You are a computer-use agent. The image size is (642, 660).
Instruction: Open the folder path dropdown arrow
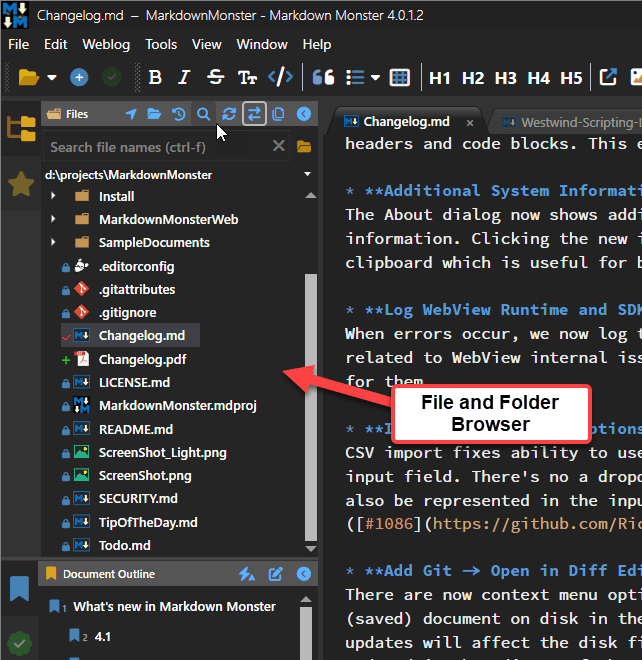tap(308, 174)
